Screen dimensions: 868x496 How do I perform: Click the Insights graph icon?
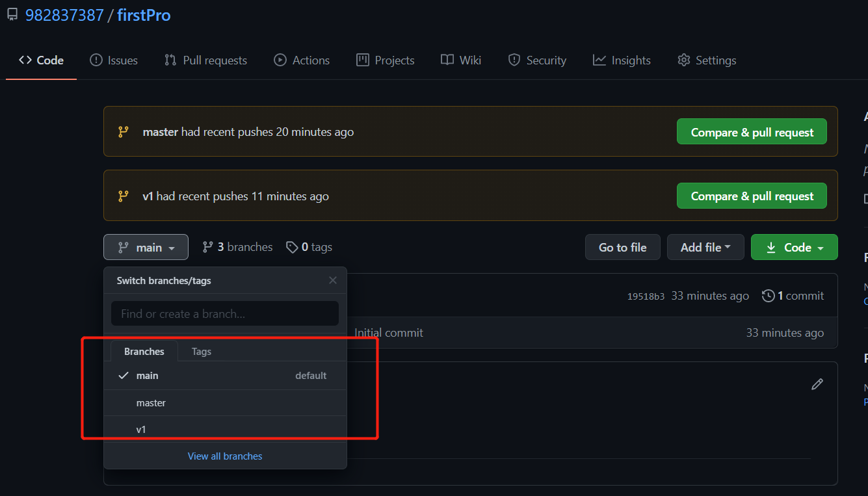599,60
